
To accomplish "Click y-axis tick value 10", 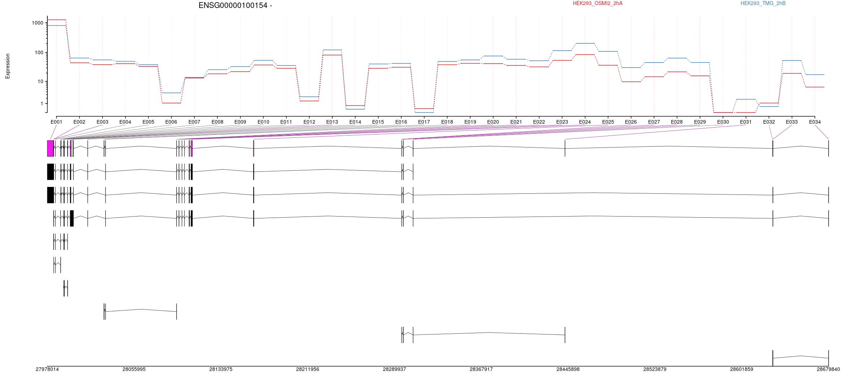I will click(x=41, y=81).
